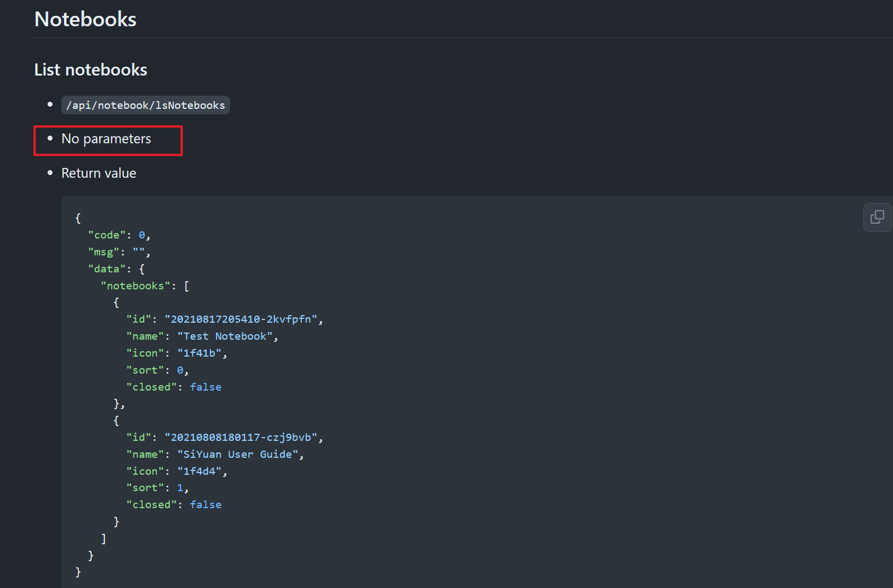The image size is (893, 588).
Task: Click the sort value 1
Action: pos(180,487)
